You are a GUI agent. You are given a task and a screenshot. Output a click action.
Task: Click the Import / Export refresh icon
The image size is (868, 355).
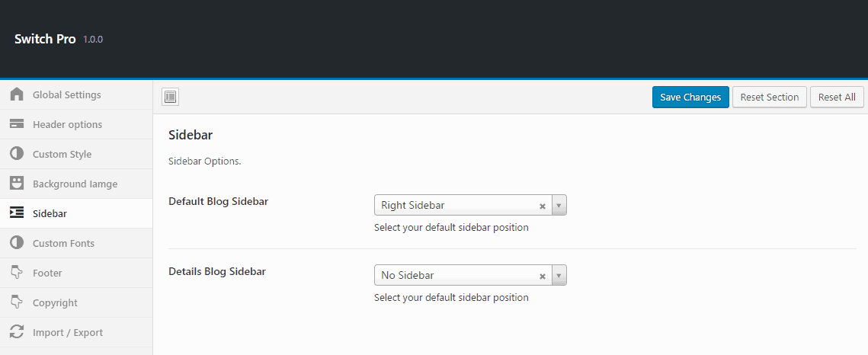pyautogui.click(x=17, y=332)
